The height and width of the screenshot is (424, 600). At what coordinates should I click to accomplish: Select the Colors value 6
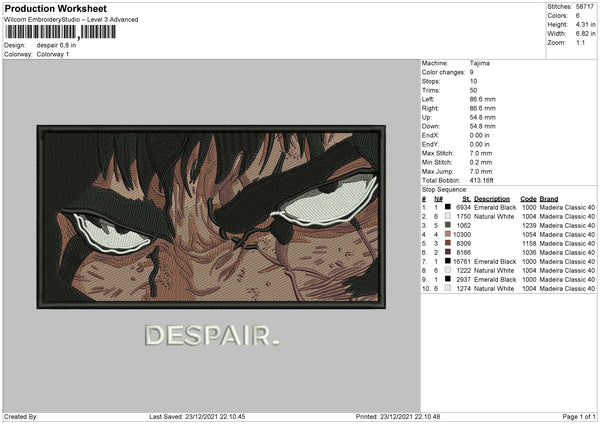[578, 16]
